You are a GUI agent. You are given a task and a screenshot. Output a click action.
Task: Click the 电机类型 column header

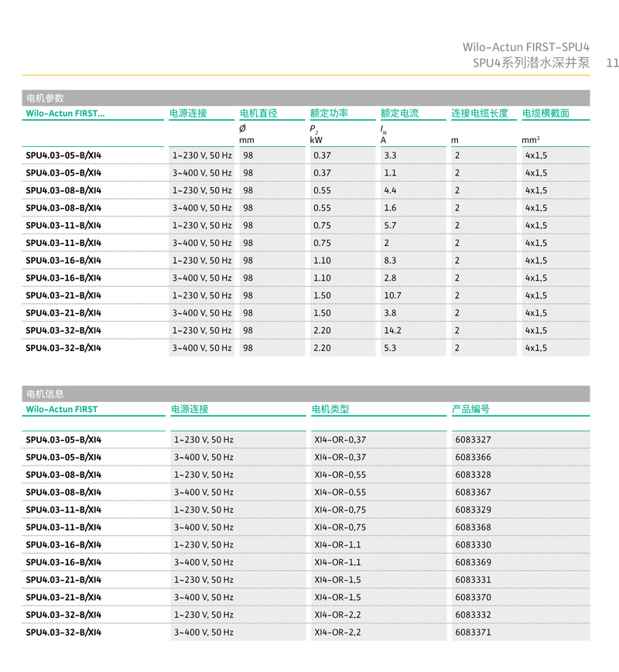[330, 409]
